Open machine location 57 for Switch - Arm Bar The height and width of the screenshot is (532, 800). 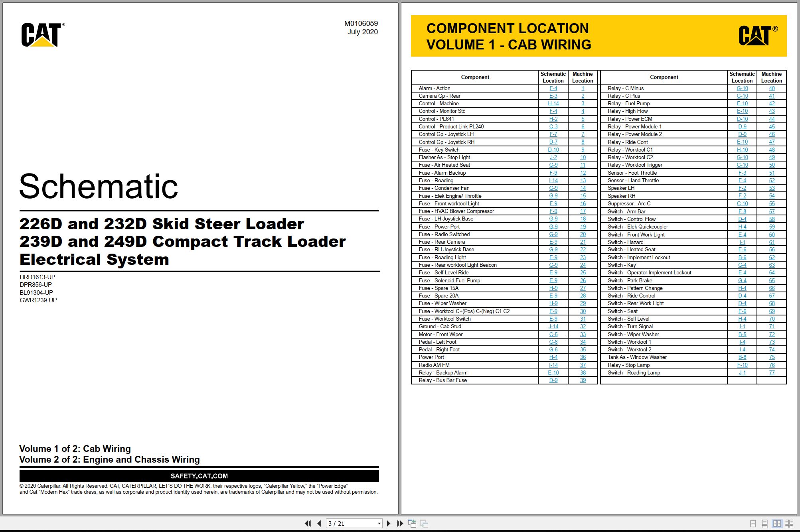(772, 212)
